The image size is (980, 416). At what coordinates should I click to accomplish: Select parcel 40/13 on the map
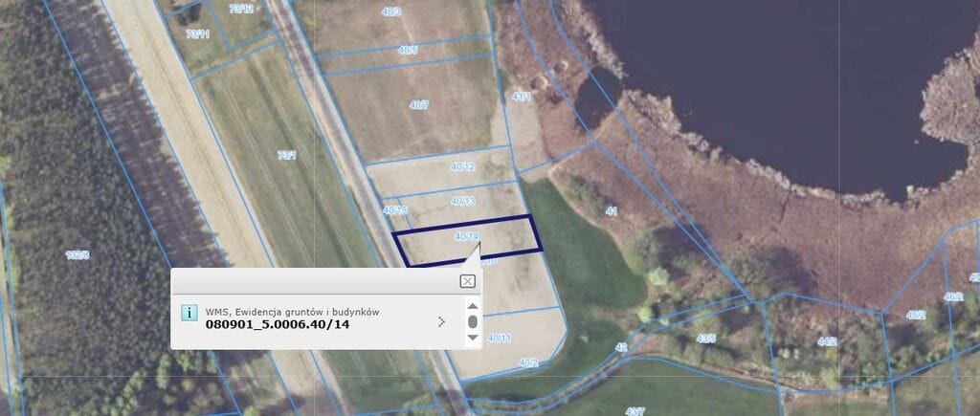click(x=462, y=201)
